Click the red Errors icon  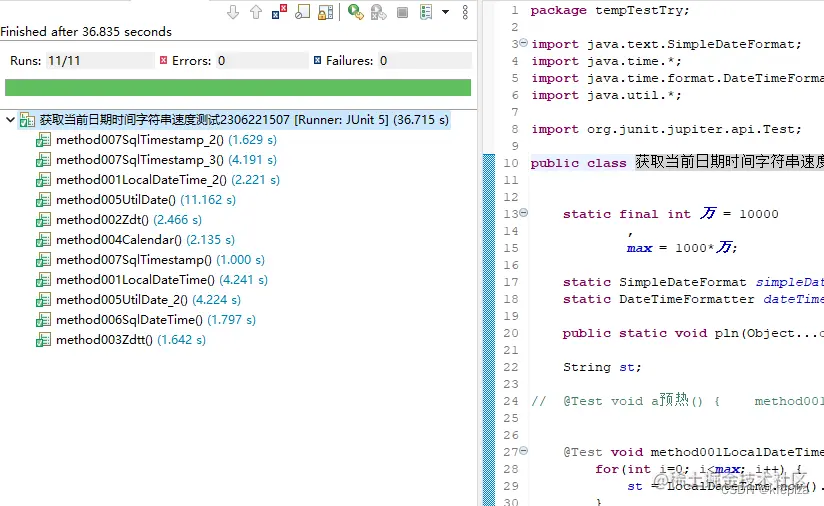(x=163, y=60)
